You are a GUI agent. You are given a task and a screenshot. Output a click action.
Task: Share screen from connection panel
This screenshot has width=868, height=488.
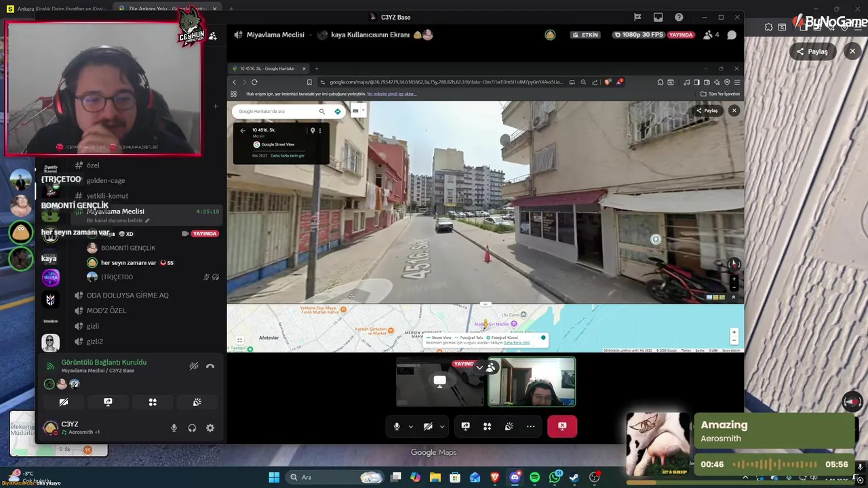pos(108,402)
